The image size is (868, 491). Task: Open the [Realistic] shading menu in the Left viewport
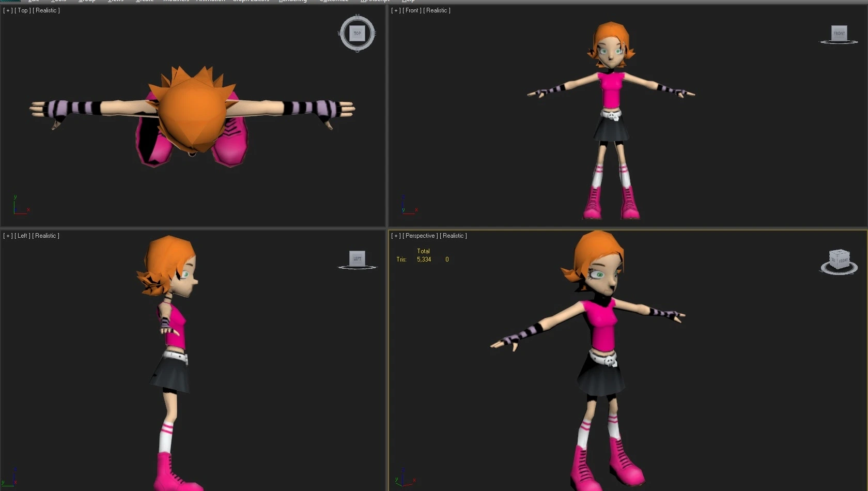45,236
